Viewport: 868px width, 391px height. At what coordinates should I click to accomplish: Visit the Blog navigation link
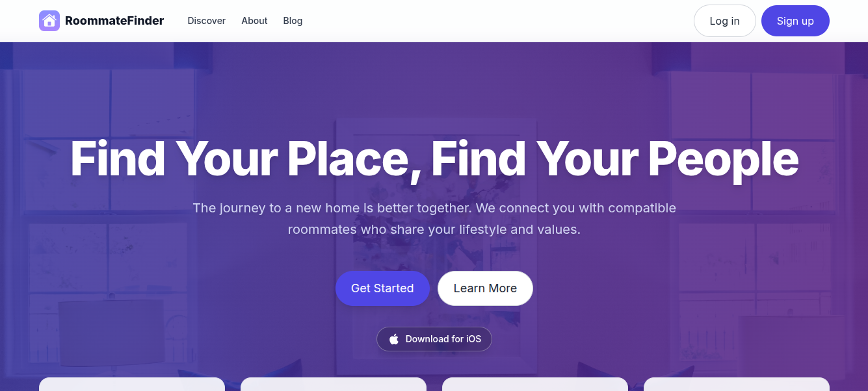pyautogui.click(x=293, y=21)
